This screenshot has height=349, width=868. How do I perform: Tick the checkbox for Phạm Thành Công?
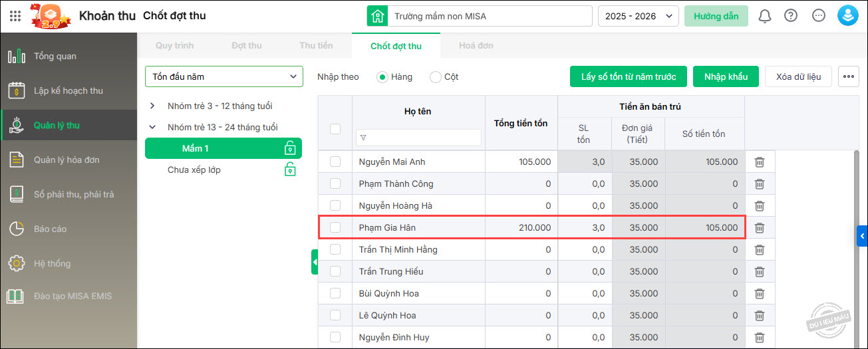pyautogui.click(x=335, y=183)
